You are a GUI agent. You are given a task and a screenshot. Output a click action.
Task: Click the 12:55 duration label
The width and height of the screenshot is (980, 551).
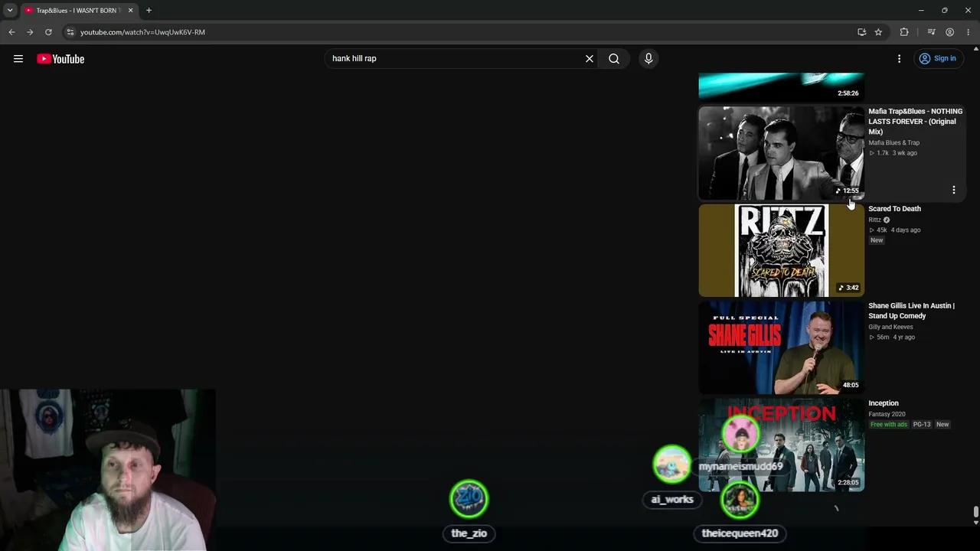click(848, 191)
